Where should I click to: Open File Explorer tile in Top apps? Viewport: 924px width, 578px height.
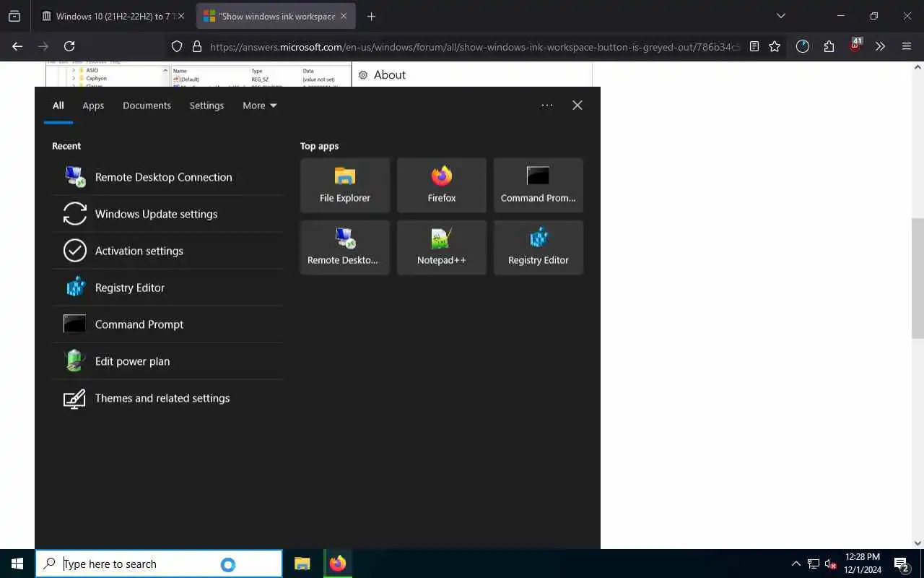click(x=345, y=185)
